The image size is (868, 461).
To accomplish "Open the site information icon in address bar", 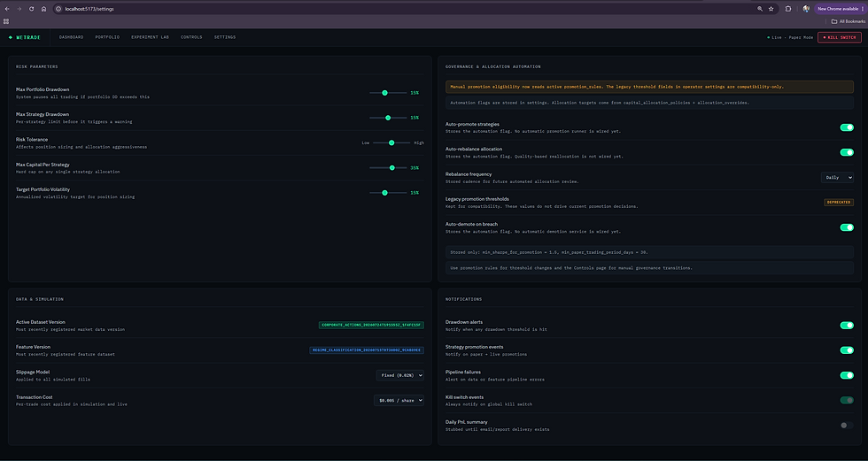I will coord(58,9).
